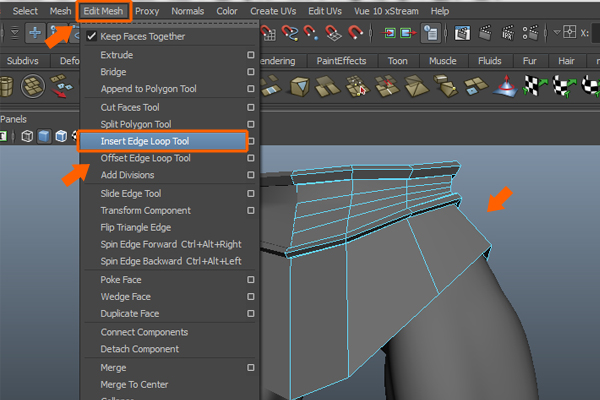Toggle snap to view planes magnet
600x400 pixels.
click(x=333, y=33)
